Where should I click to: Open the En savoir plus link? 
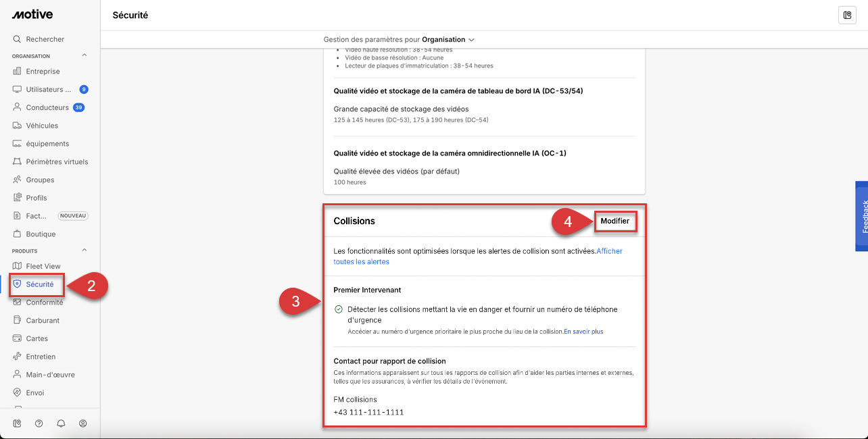pyautogui.click(x=583, y=332)
